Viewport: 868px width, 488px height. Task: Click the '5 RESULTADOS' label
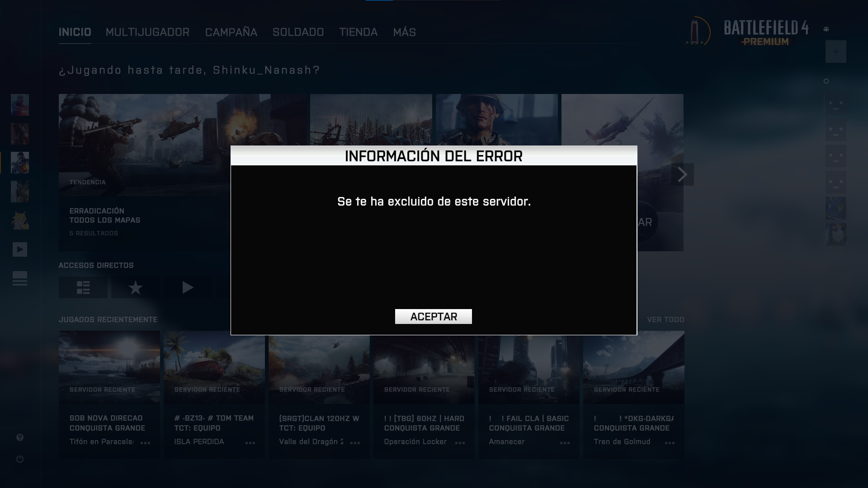(x=94, y=234)
